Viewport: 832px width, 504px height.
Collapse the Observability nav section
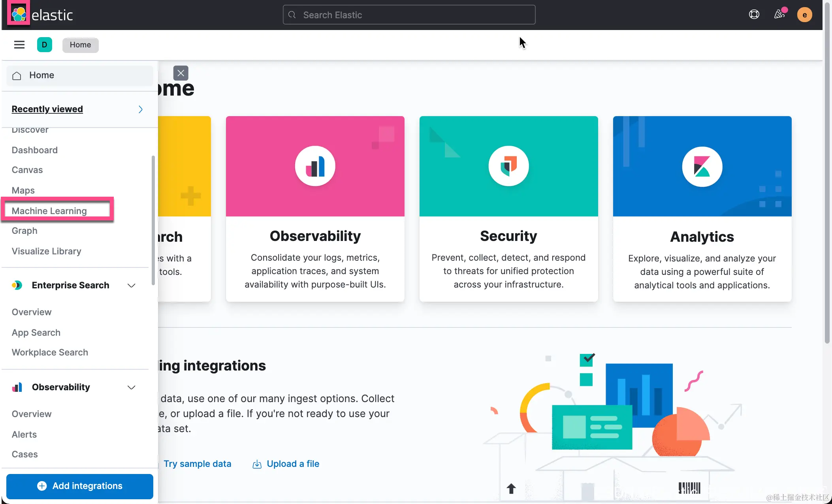pos(132,387)
